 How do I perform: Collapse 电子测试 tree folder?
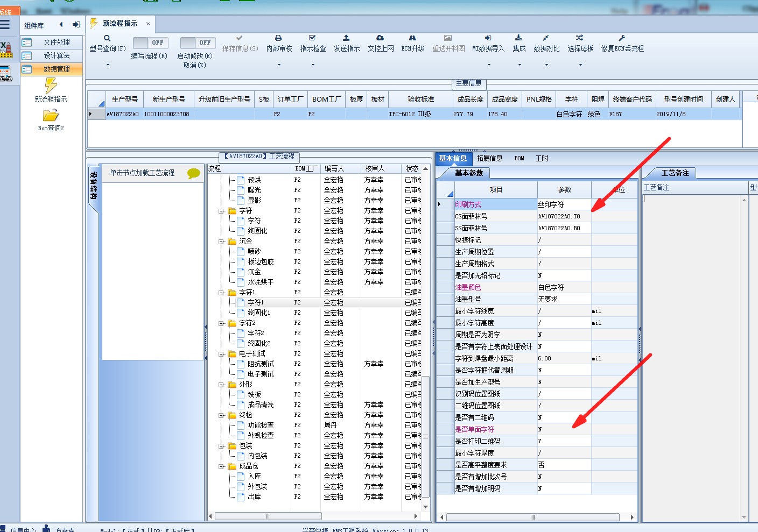pos(221,354)
